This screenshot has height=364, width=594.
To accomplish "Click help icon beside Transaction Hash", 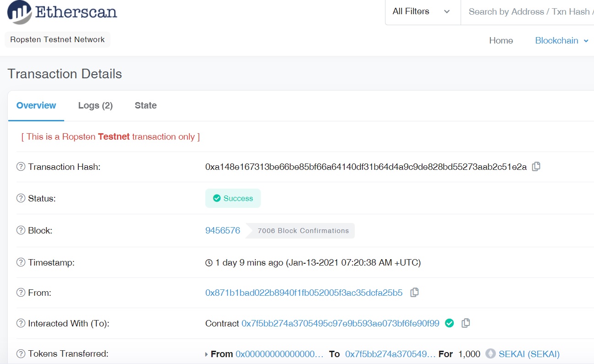I will pyautogui.click(x=21, y=167).
